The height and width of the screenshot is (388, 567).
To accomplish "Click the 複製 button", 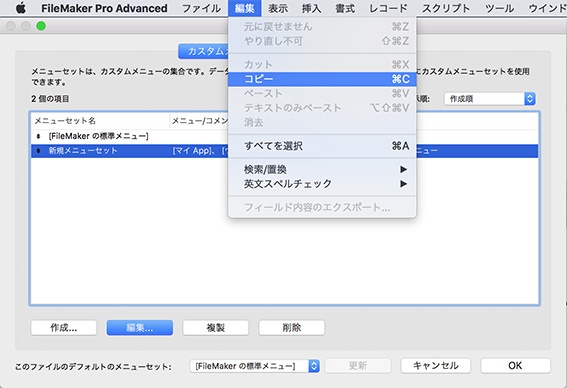I will (x=216, y=328).
